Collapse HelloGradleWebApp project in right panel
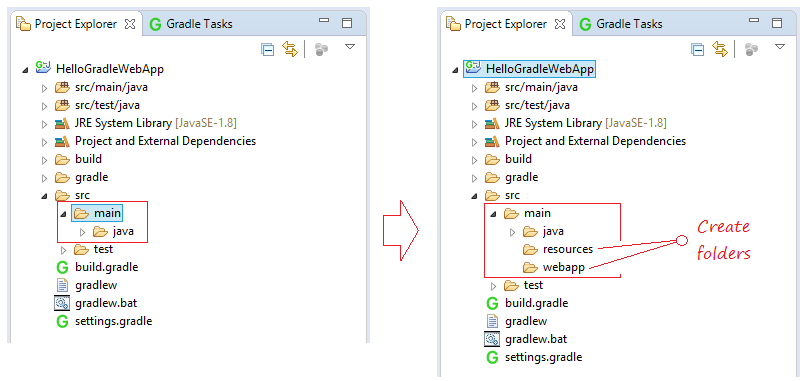This screenshot has width=808, height=381. [x=456, y=70]
